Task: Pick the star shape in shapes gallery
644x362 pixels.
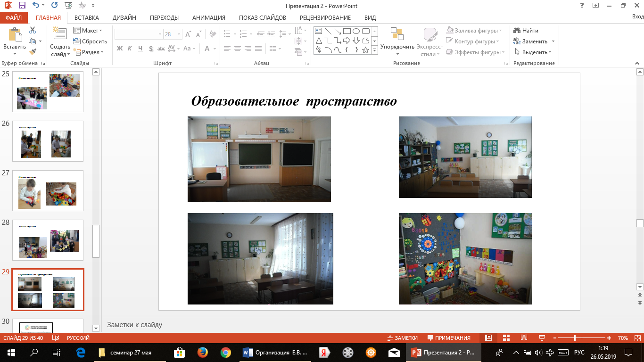Action: 365,50
